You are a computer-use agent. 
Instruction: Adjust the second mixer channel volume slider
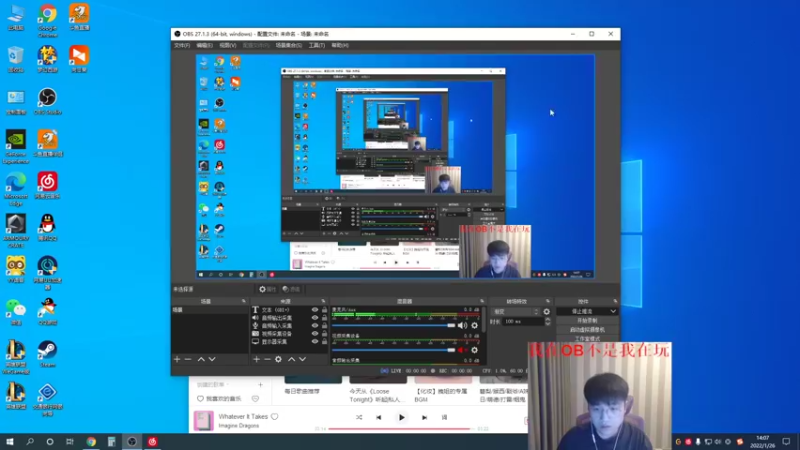(x=393, y=350)
